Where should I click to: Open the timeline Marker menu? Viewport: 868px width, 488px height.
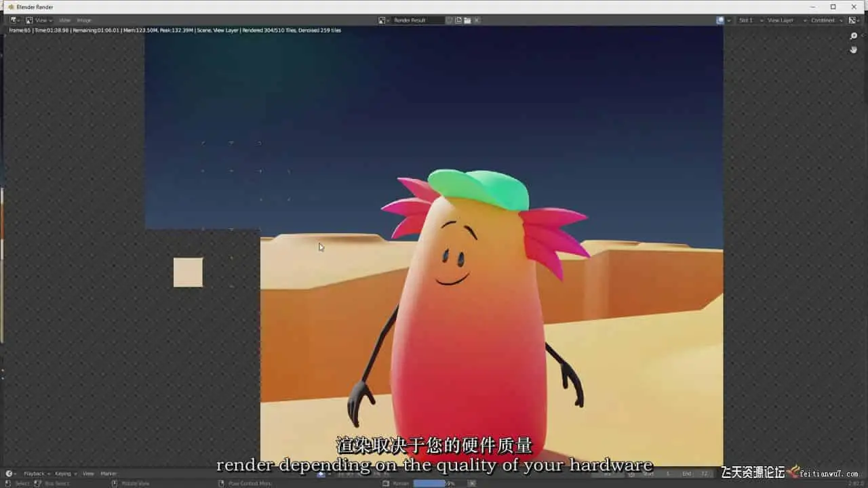pyautogui.click(x=108, y=474)
